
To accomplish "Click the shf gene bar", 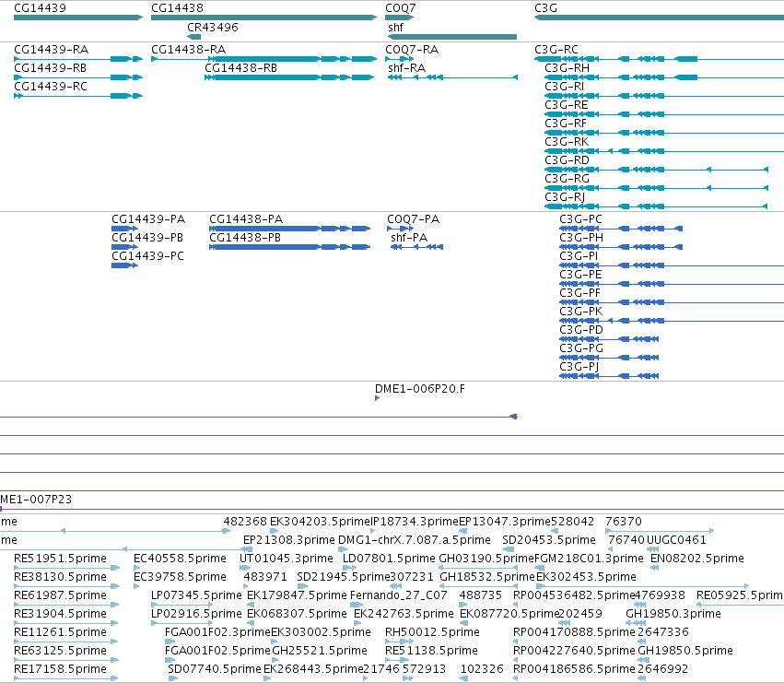I will tap(452, 37).
